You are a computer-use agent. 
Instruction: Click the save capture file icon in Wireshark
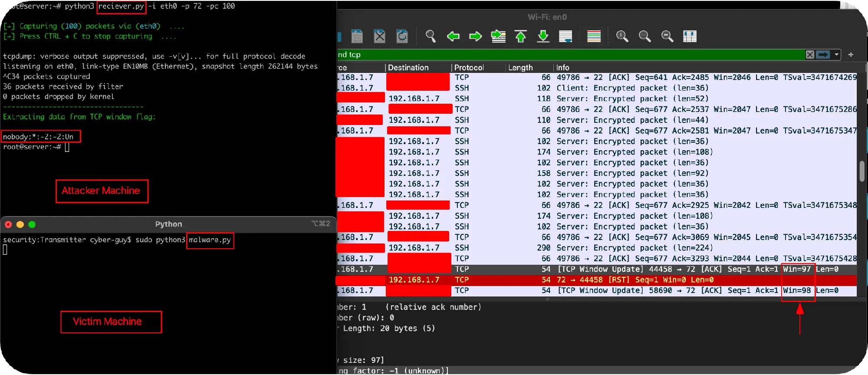[357, 36]
